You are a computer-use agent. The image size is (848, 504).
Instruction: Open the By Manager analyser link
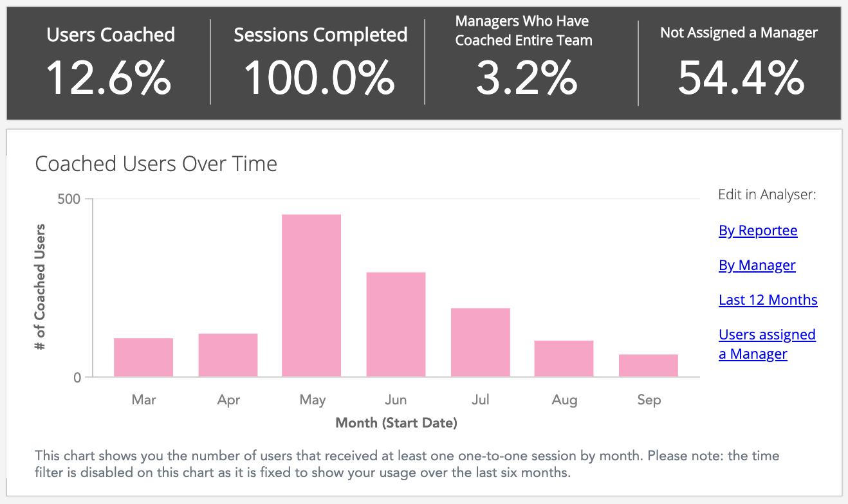pyautogui.click(x=757, y=265)
